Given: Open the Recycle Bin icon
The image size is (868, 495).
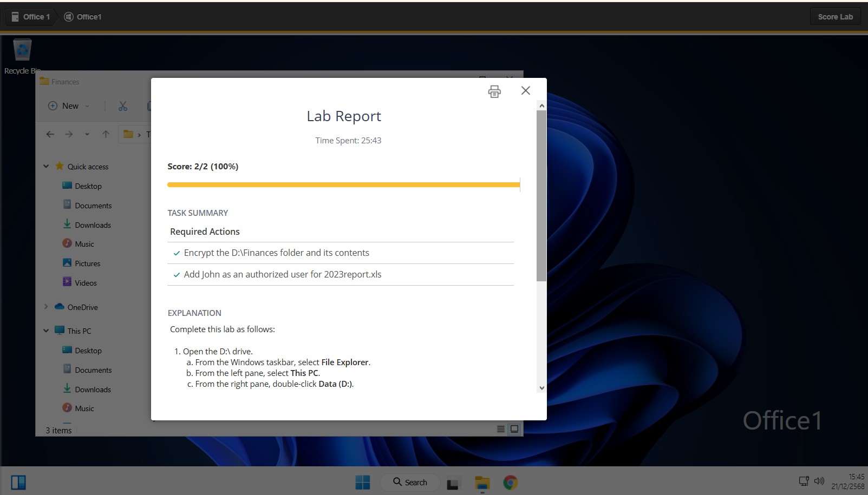Looking at the screenshot, I should [22, 51].
